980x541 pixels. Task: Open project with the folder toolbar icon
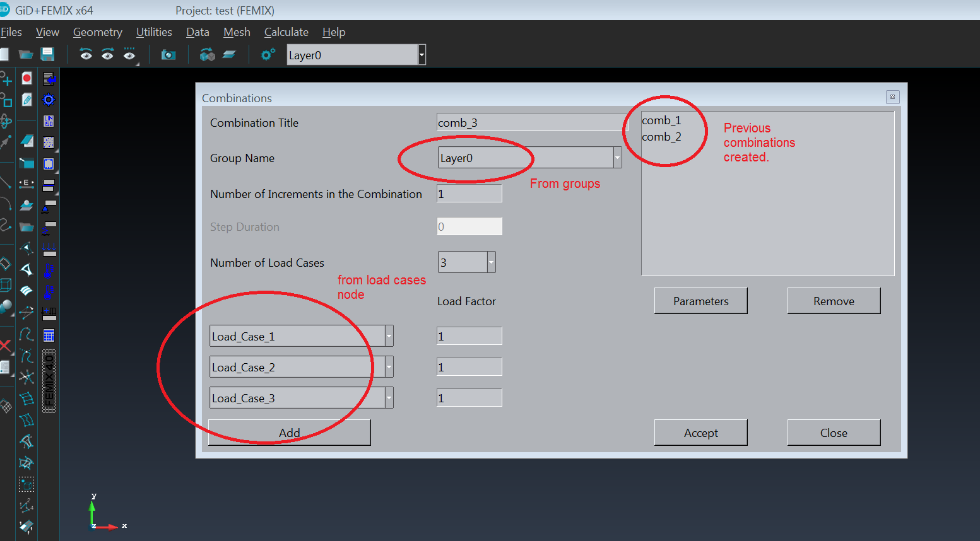click(26, 55)
